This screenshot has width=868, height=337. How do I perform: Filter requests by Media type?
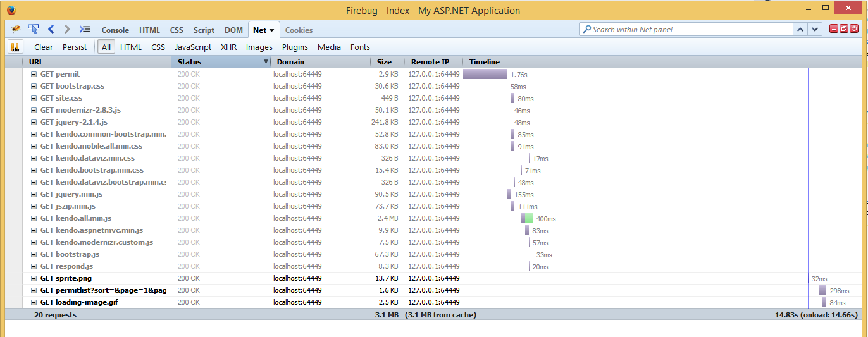tap(329, 47)
